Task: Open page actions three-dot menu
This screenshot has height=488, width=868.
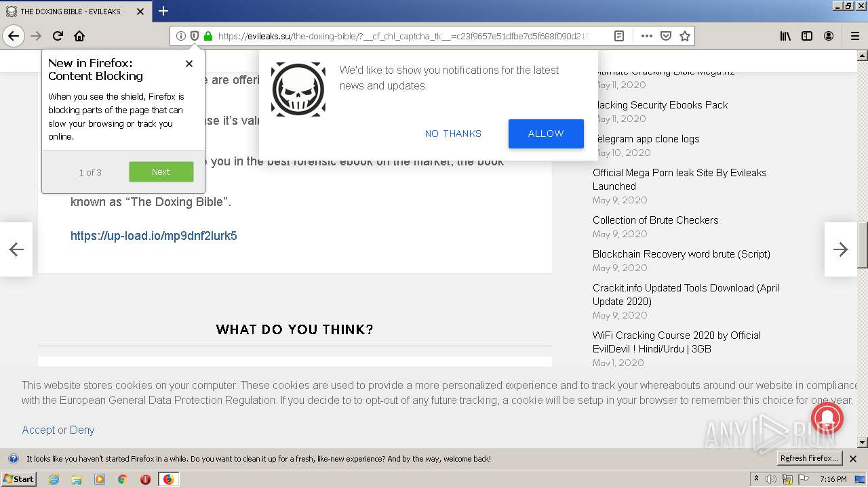Action: (646, 36)
